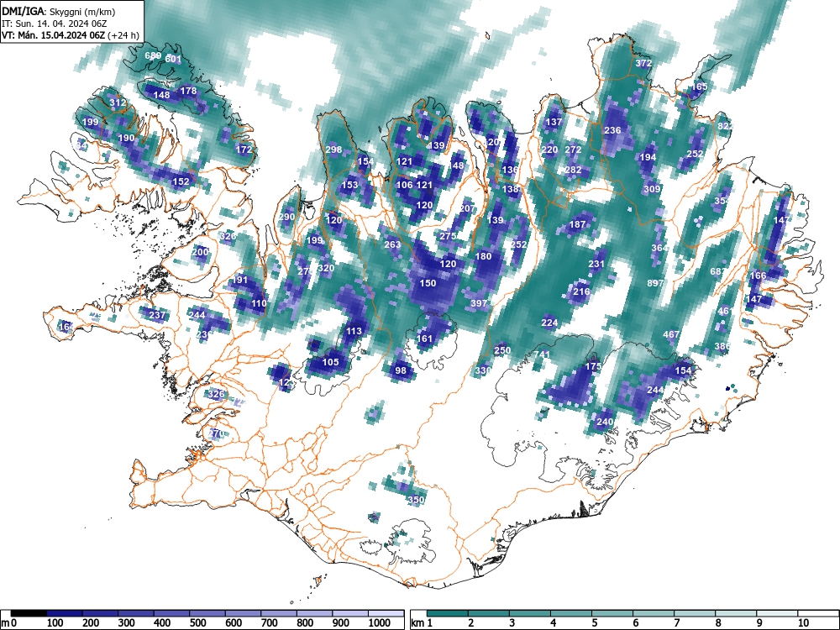The image size is (840, 630).
Task: Click the map value 309
Action: click(x=652, y=189)
